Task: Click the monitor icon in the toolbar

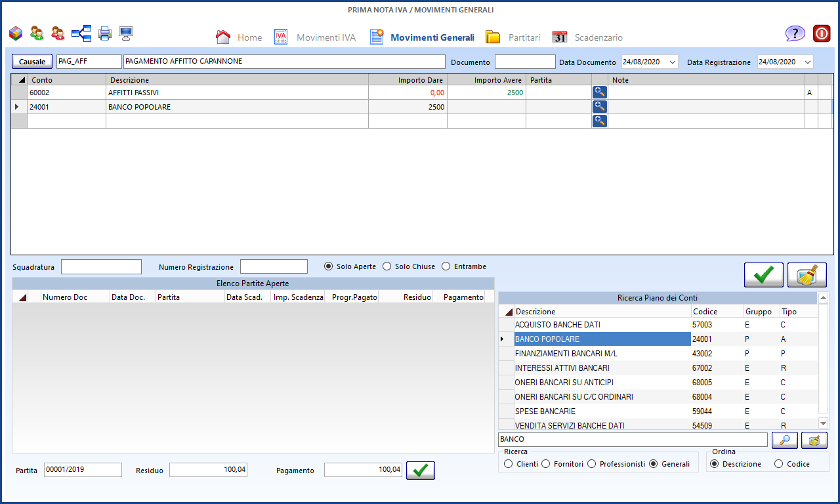Action: [126, 33]
